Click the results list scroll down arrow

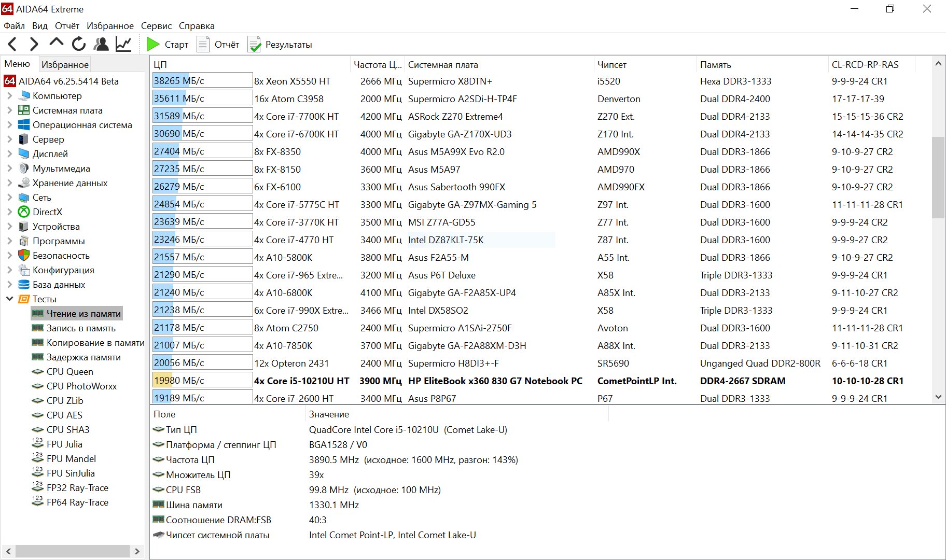(938, 397)
